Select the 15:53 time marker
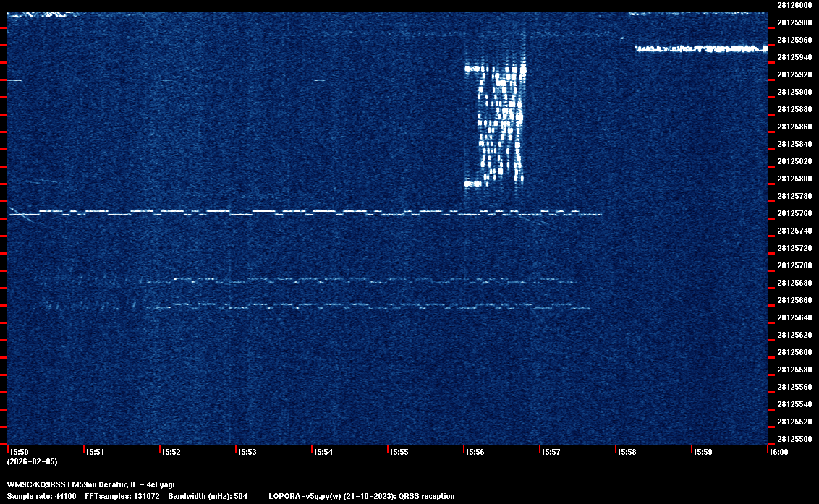The width and height of the screenshot is (819, 504). (247, 452)
